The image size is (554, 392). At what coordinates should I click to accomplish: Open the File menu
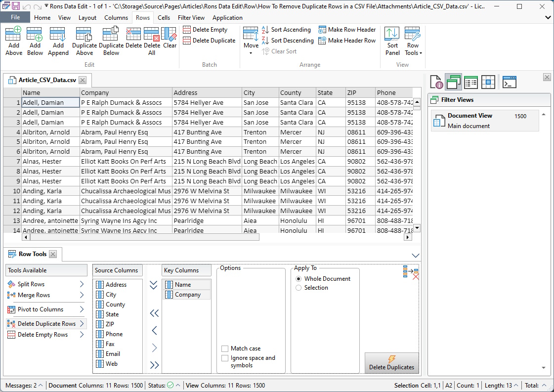click(15, 17)
